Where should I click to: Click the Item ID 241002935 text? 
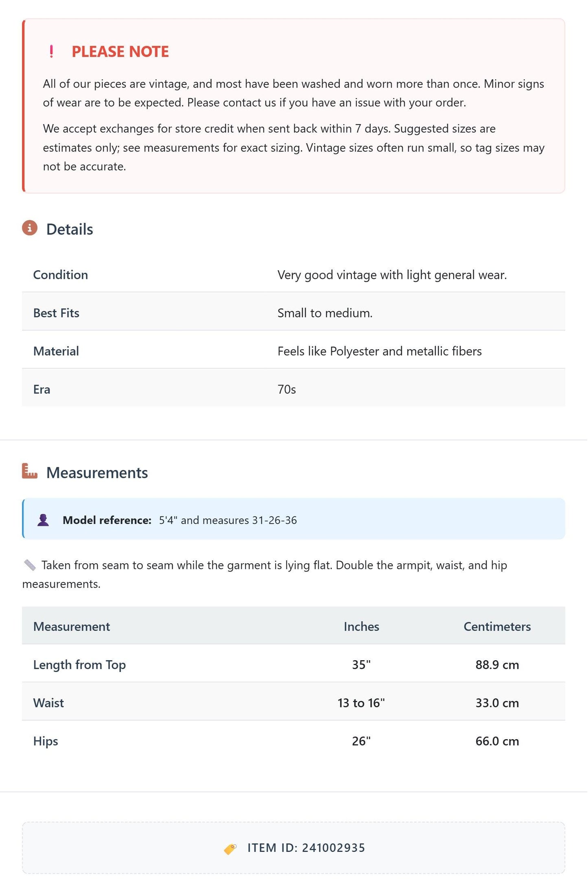click(x=306, y=848)
